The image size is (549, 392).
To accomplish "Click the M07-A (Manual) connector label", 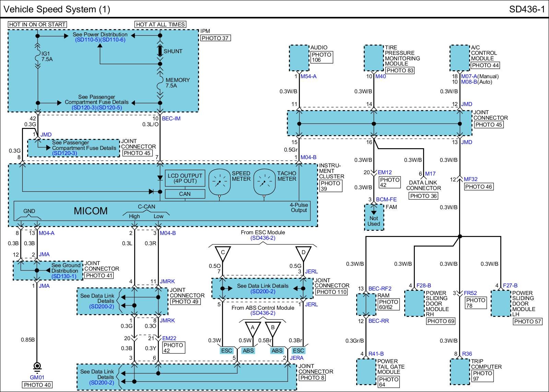I will pyautogui.click(x=480, y=76).
